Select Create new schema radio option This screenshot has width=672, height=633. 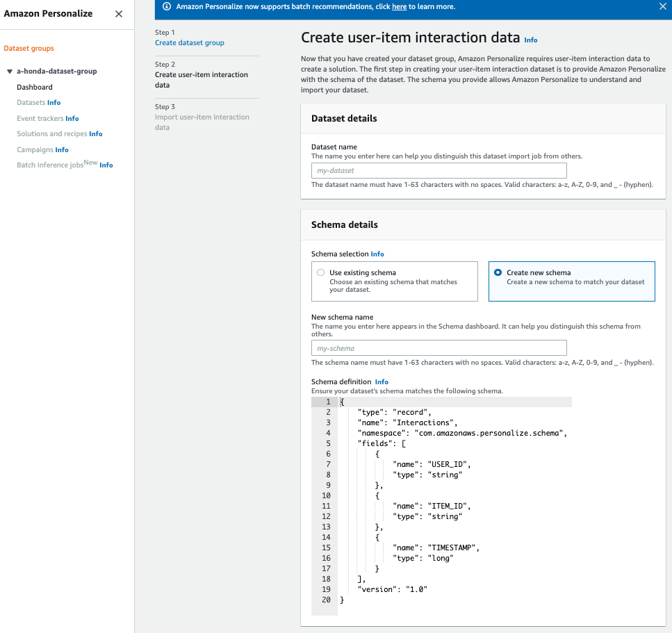[x=572, y=281]
